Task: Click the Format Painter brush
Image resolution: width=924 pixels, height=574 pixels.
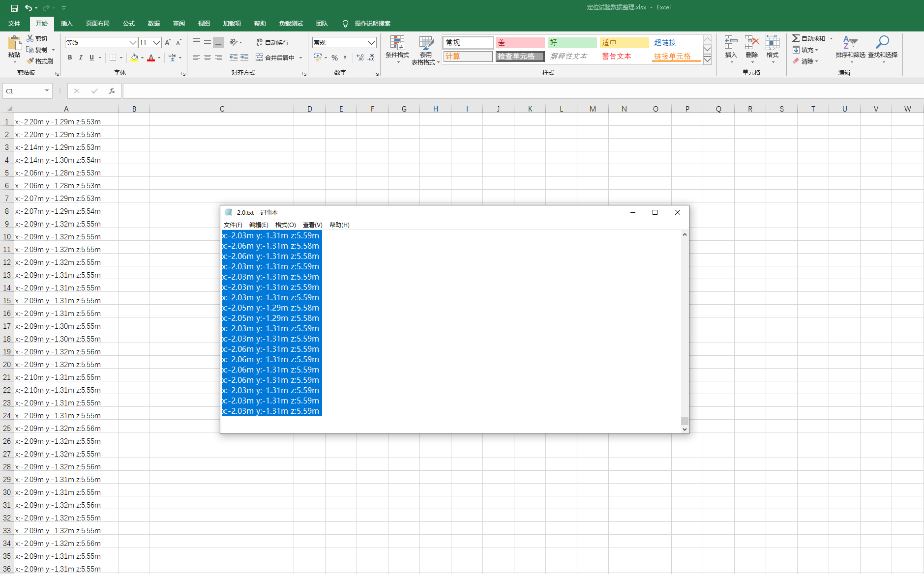Action: click(30, 61)
